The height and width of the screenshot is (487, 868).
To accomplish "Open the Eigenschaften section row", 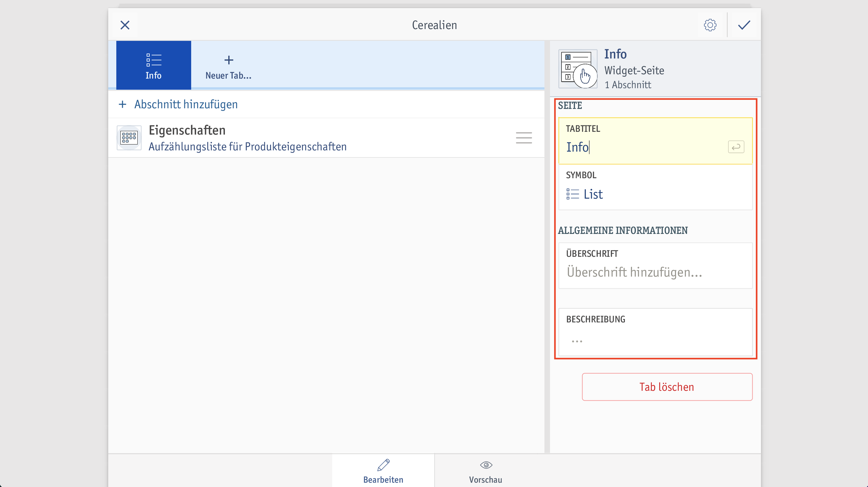I will pyautogui.click(x=326, y=138).
